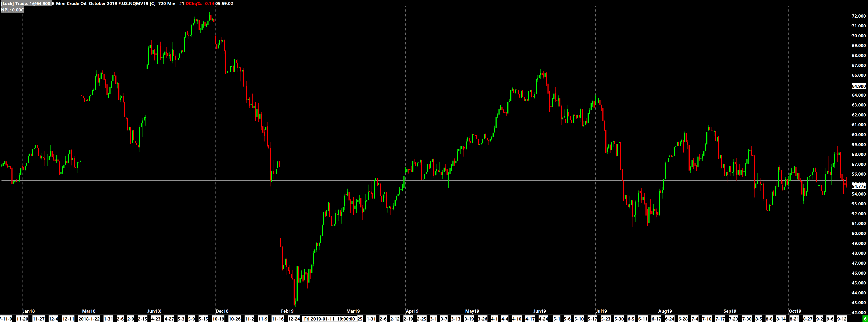Click the 64.900 price marker on price axis
Screen dimensions: 868x322
pos(859,86)
